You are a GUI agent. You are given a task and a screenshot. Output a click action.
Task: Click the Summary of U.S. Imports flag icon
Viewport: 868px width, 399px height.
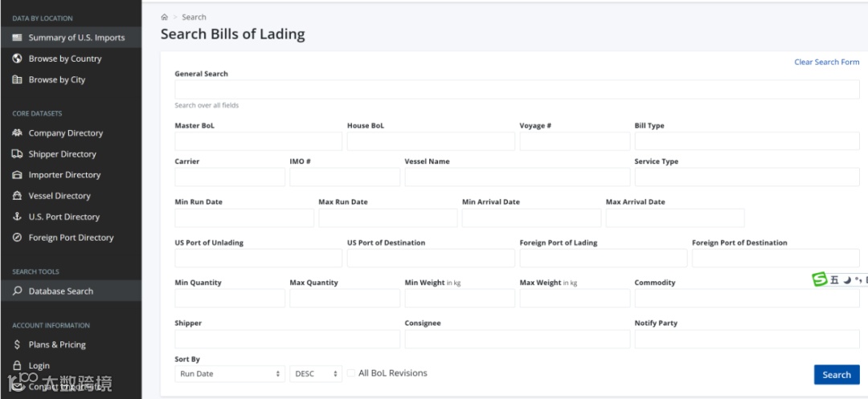click(17, 38)
